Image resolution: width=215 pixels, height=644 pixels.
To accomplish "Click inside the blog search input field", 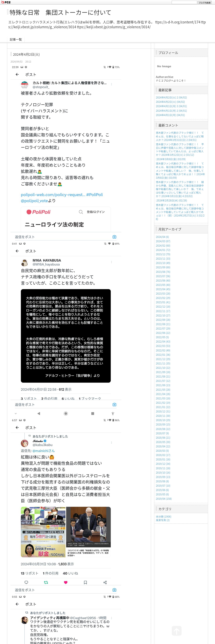I will [x=184, y=3].
